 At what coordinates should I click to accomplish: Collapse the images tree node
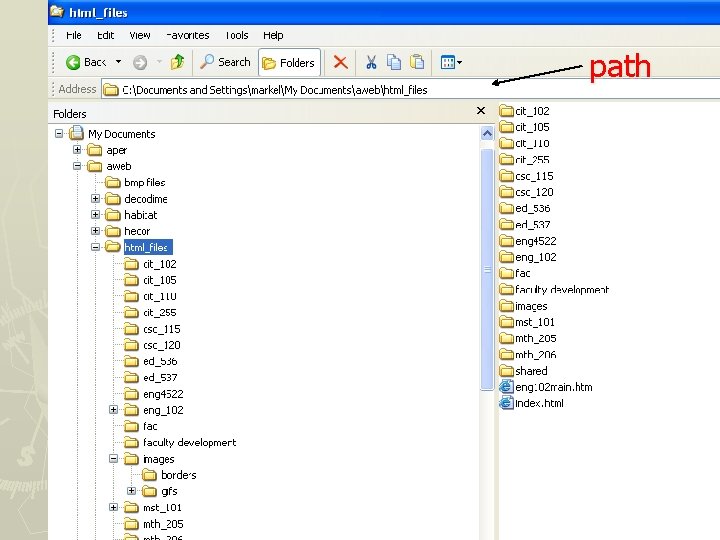pos(113,458)
